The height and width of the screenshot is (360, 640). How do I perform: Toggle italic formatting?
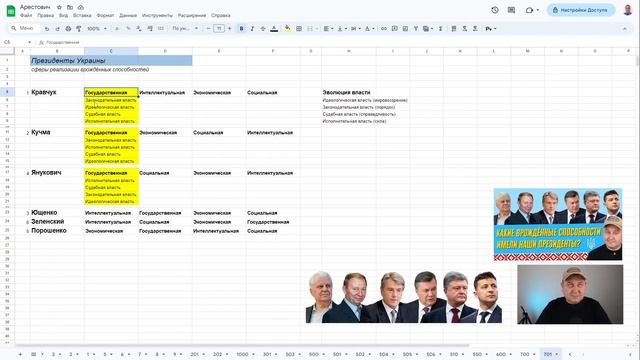click(x=252, y=29)
